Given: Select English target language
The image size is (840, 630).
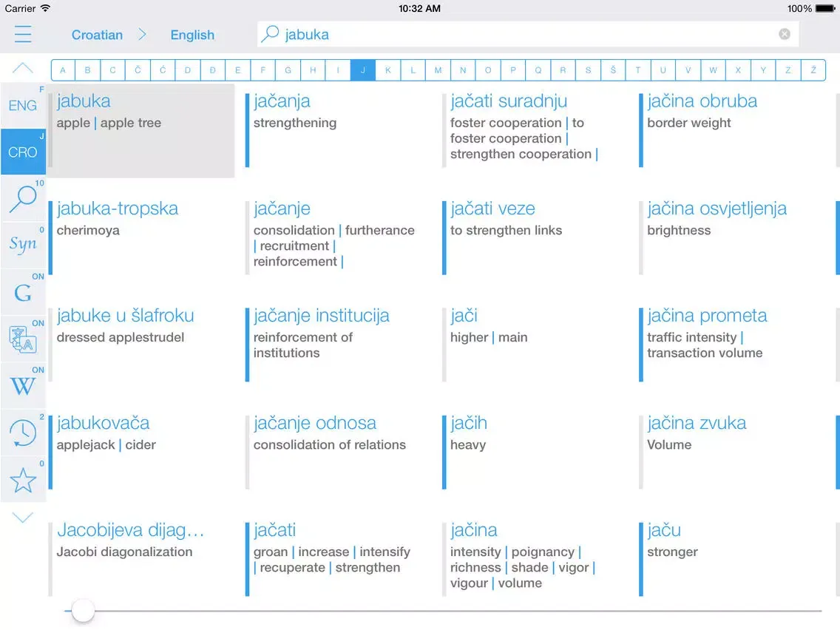Looking at the screenshot, I should pos(192,35).
